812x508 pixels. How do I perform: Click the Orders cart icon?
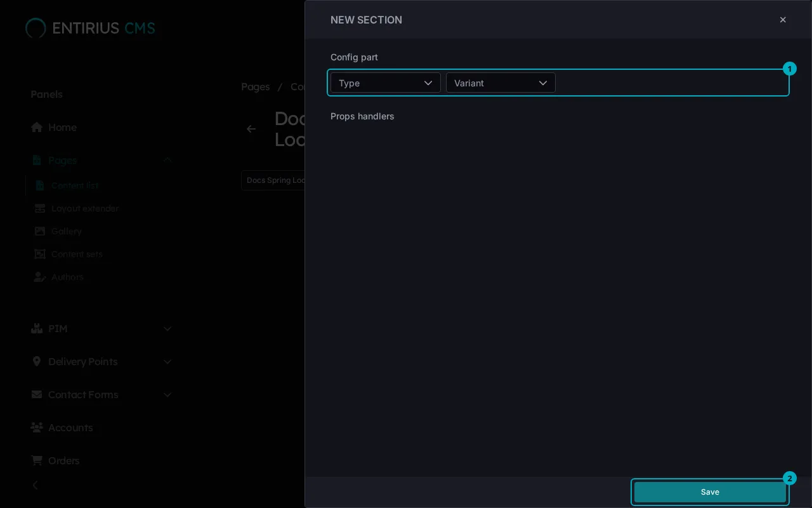(x=37, y=460)
